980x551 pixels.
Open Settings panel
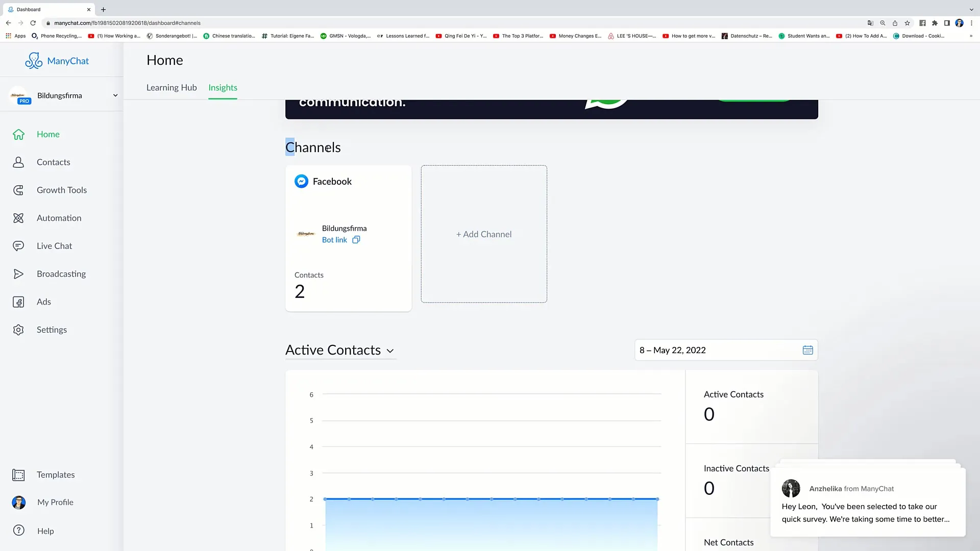point(51,330)
